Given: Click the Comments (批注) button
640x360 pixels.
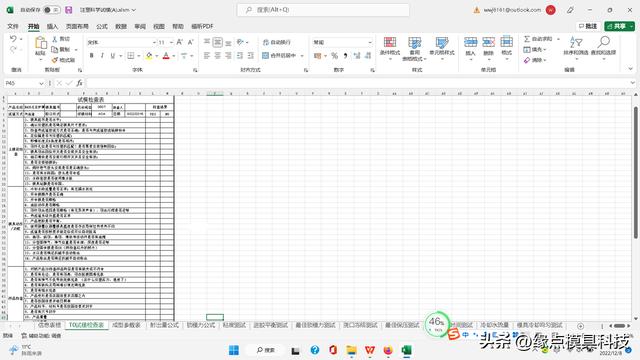Looking at the screenshot, I should [588, 26].
